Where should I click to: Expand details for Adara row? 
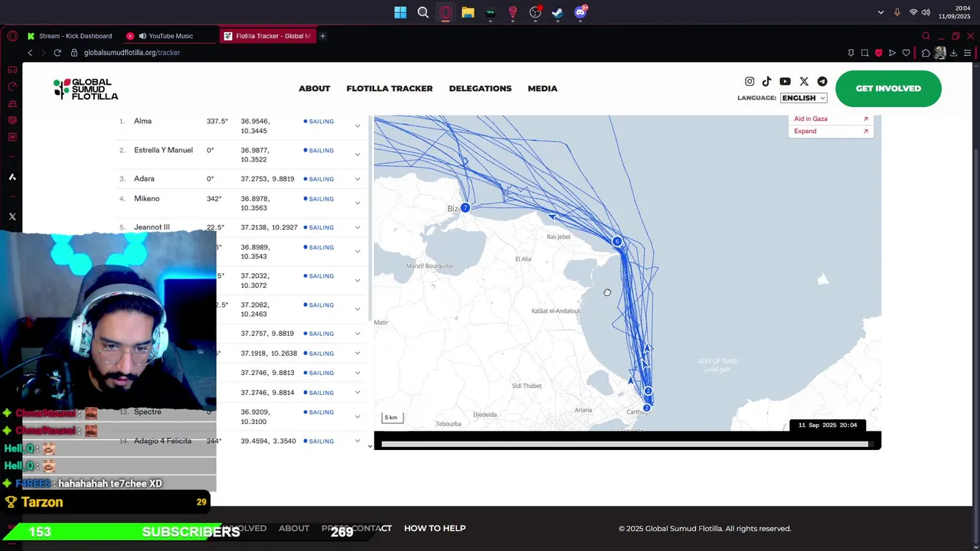[x=357, y=179]
